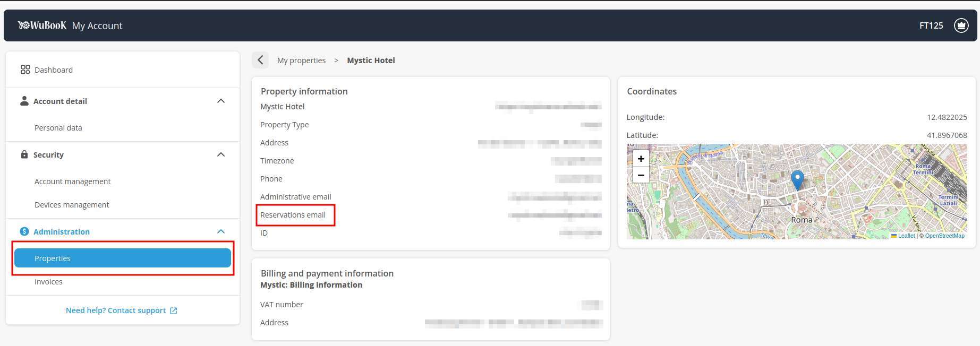Image resolution: width=980 pixels, height=346 pixels.
Task: Click the Security padlock icon
Action: tap(24, 154)
